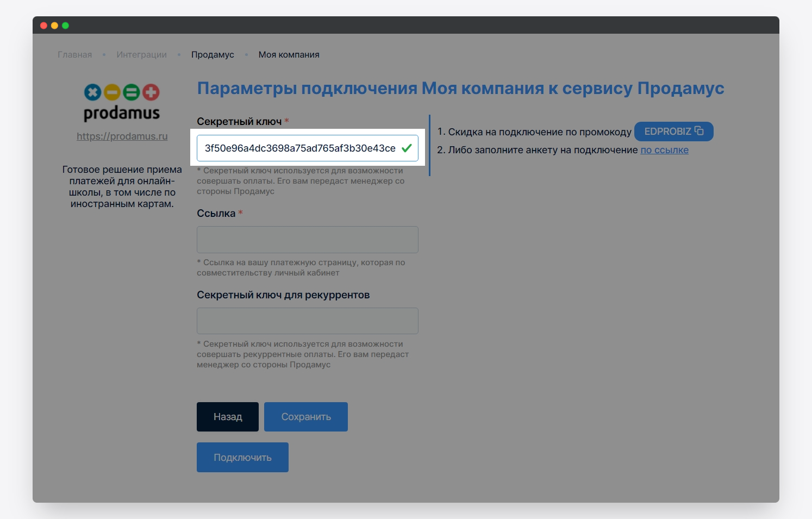Go to Главная in the breadcrumbs
The height and width of the screenshot is (519, 812).
coord(75,55)
